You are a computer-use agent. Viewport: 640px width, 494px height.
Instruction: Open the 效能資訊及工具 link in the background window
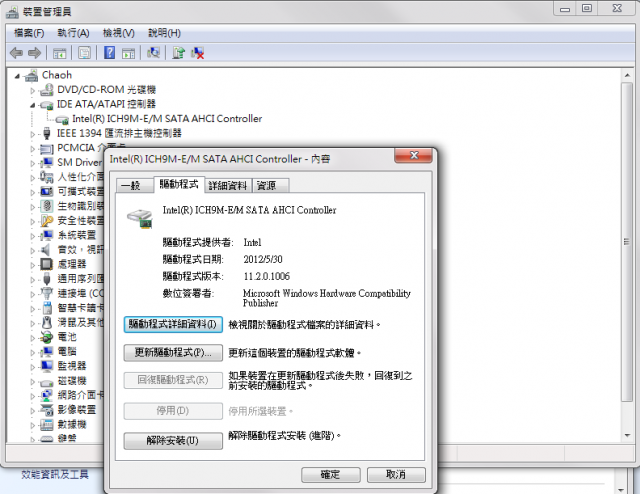pos(55,474)
